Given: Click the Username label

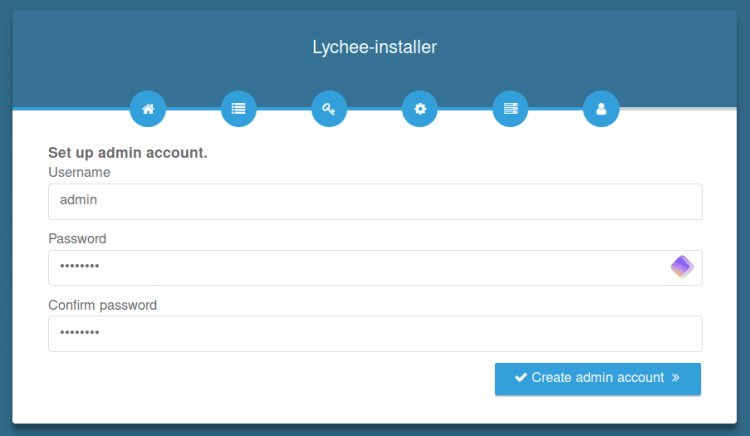Looking at the screenshot, I should (x=79, y=173).
